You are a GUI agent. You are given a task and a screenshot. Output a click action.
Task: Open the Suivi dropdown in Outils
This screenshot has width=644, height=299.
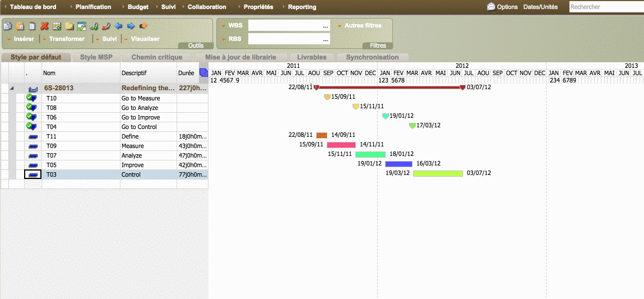click(x=106, y=39)
